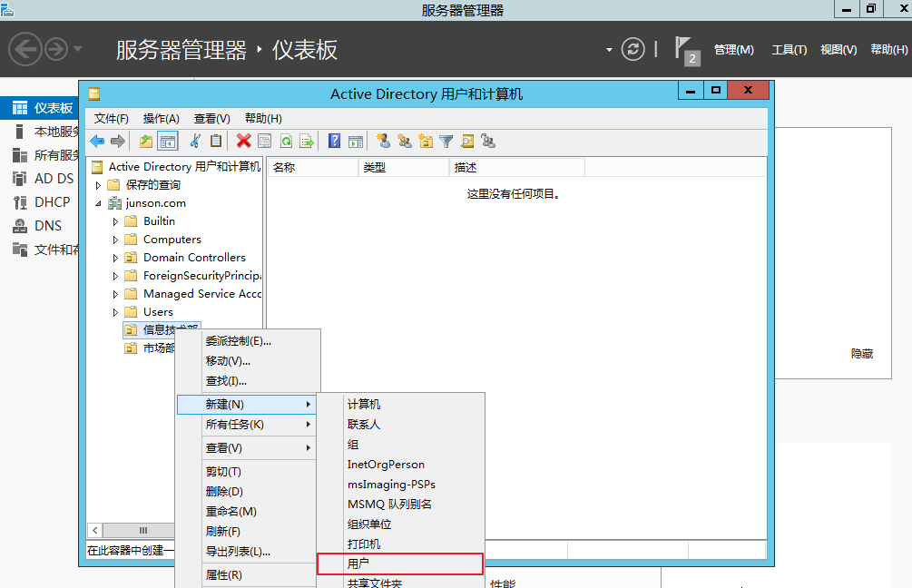Click tree pane scroll left arrow
Viewport: 912px width, 588px height.
tap(94, 530)
